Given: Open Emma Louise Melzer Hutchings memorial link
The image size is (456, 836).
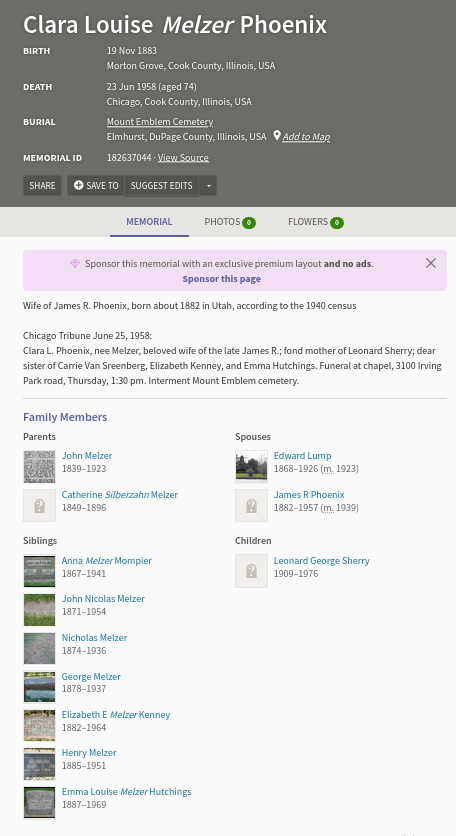Looking at the screenshot, I should pyautogui.click(x=126, y=792).
